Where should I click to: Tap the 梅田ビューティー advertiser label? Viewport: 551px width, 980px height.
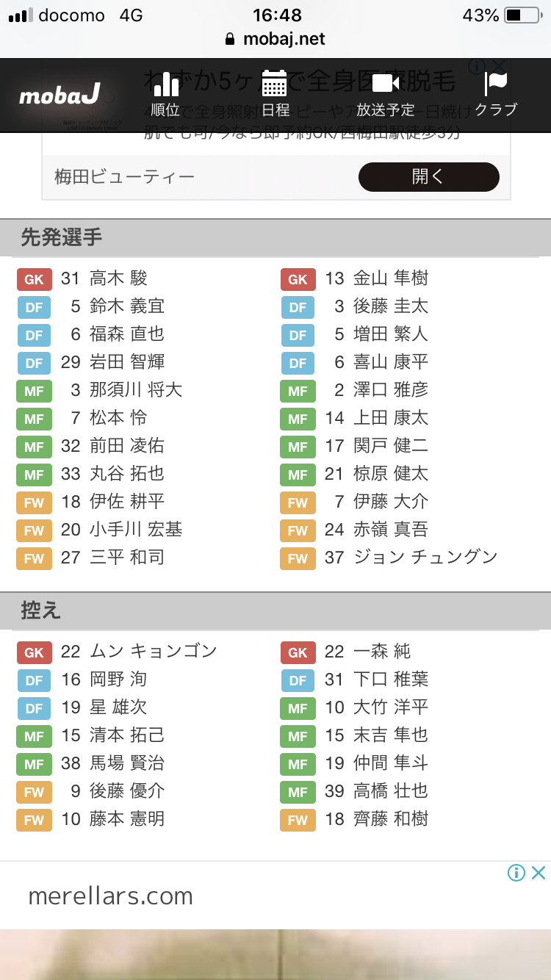click(125, 177)
